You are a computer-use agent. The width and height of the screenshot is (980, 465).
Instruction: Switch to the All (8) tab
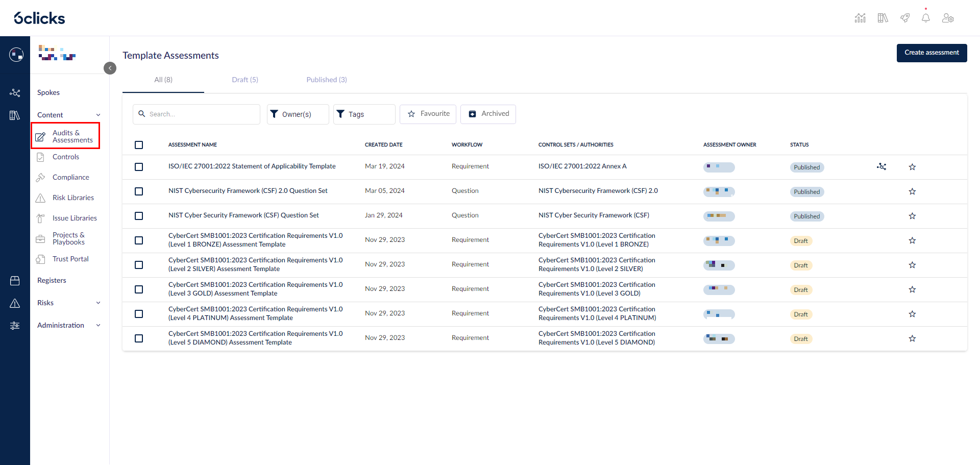(x=163, y=80)
